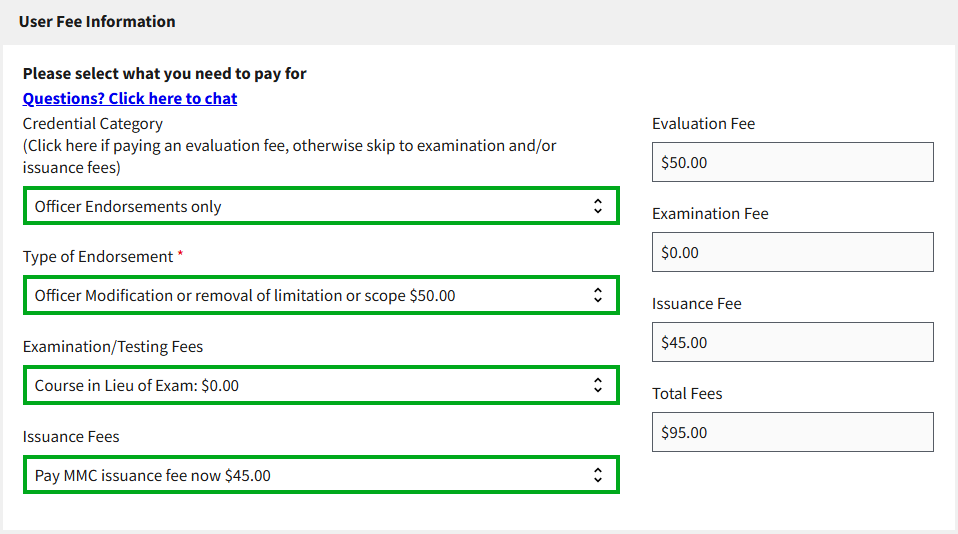Click the up-down arrow icon on 'Officer Endorsements only'
Image resolution: width=958 pixels, height=534 pixels.
point(597,206)
